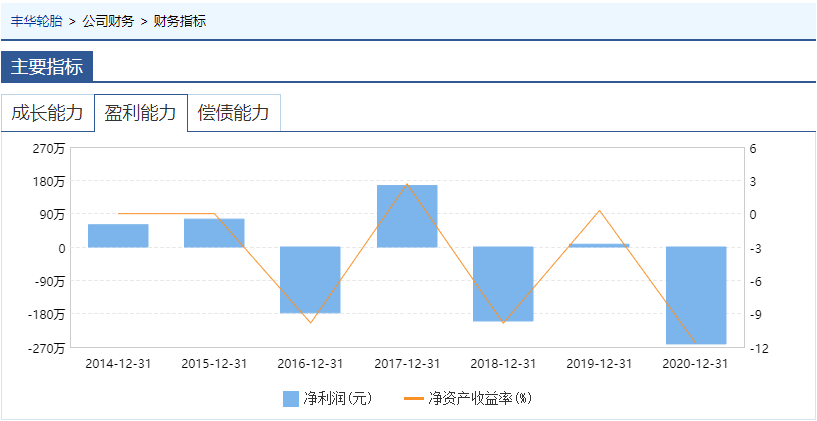817x421 pixels.
Task: Click the 2020-12-31 axis label
Action: (x=695, y=363)
